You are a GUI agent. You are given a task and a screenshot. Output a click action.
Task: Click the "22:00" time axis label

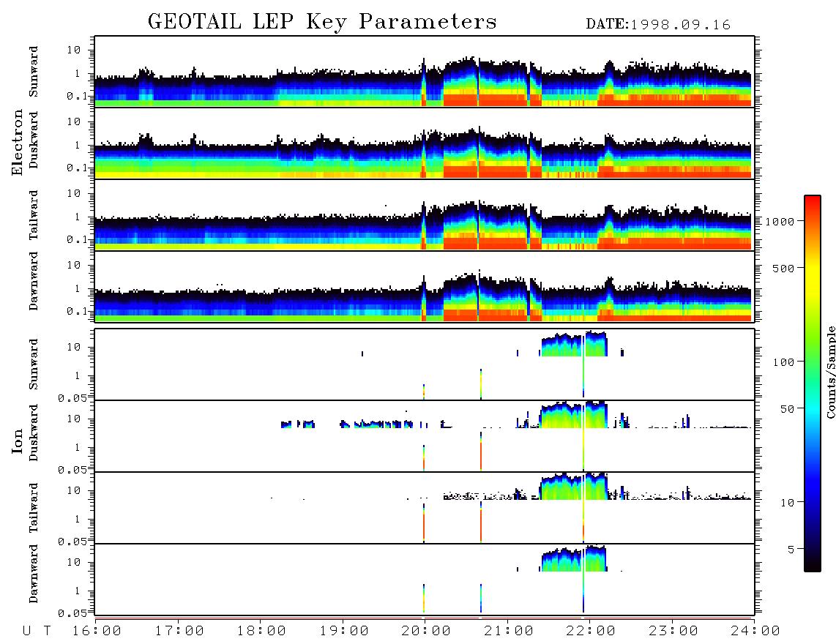(x=591, y=631)
